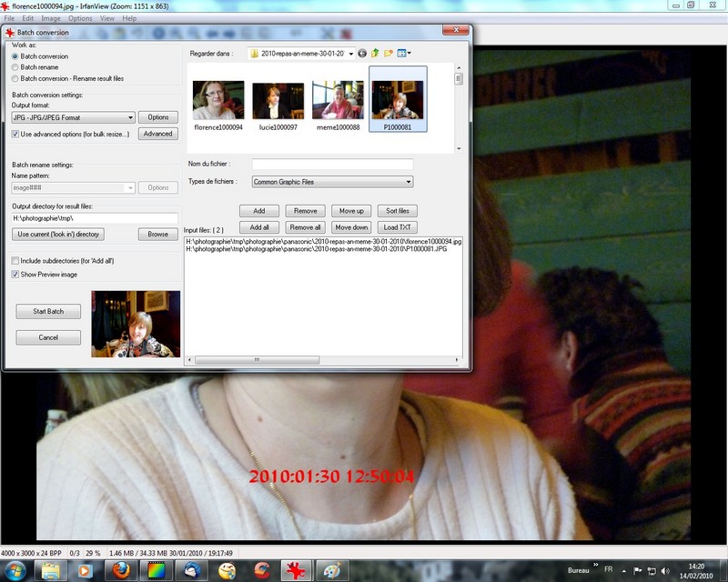
Task: Click the file browser scroll down arrow
Action: [459, 148]
